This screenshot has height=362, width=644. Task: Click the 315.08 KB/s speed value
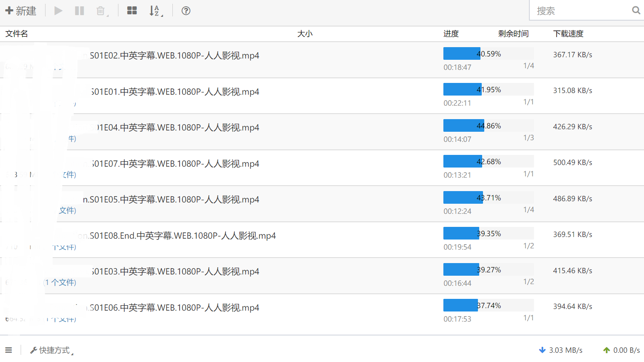click(573, 90)
